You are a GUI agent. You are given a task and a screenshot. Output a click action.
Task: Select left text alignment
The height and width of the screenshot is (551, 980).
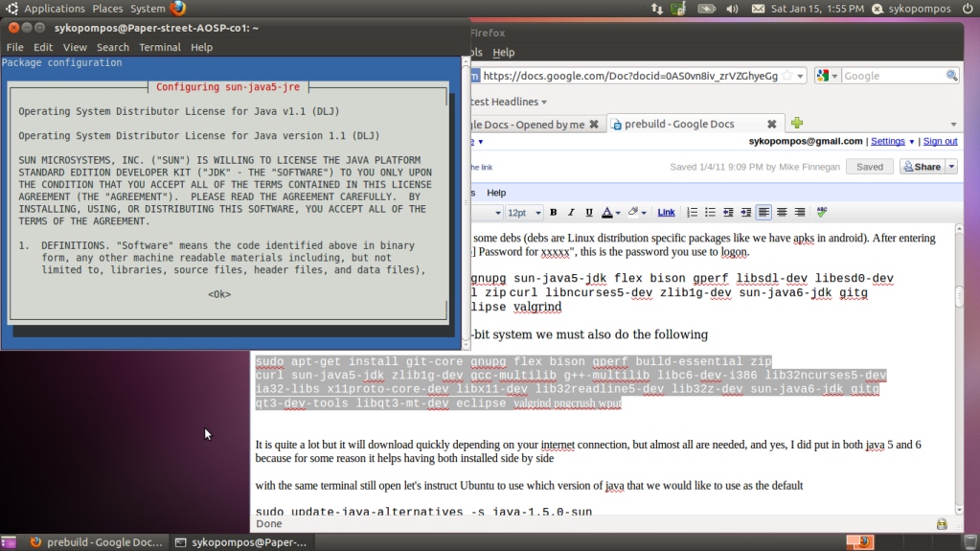(763, 213)
